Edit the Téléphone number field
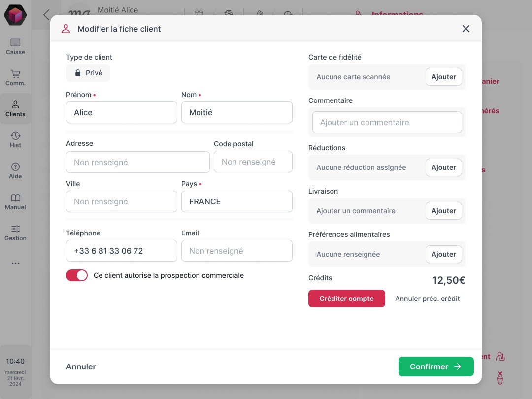Screen dimensions: 532x399 (122, 251)
